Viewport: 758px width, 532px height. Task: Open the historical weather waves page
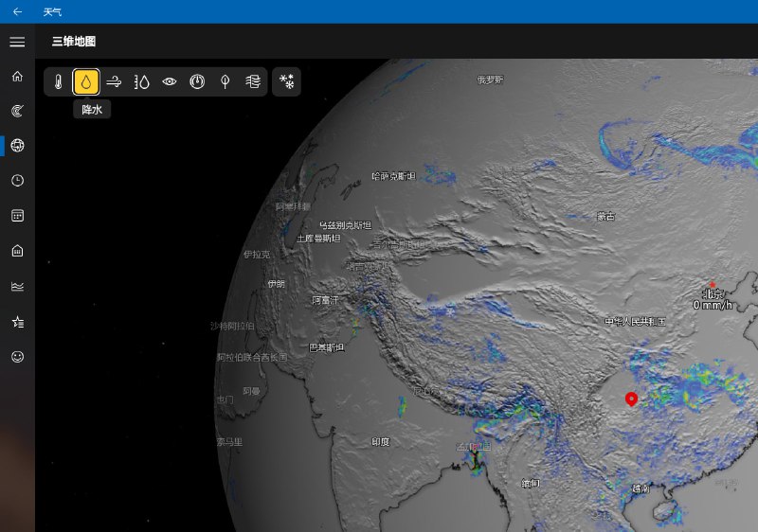tap(17, 286)
